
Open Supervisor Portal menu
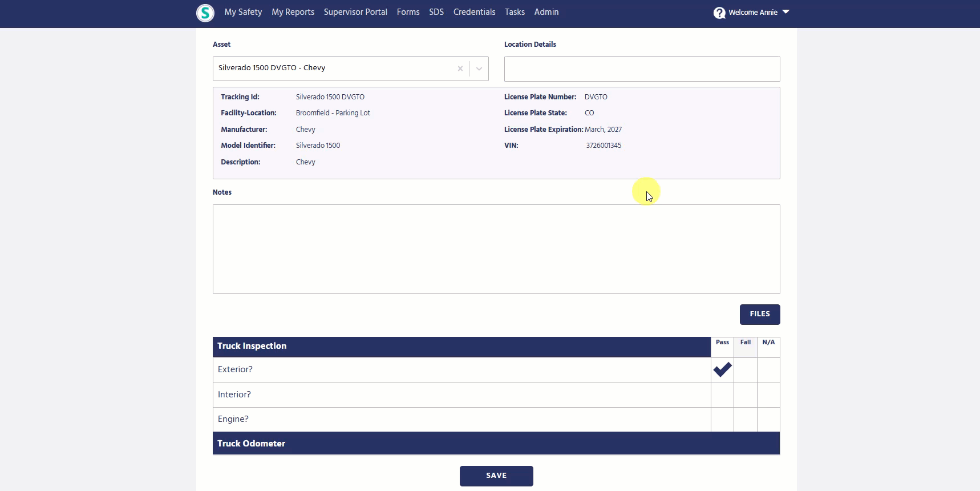(x=355, y=12)
